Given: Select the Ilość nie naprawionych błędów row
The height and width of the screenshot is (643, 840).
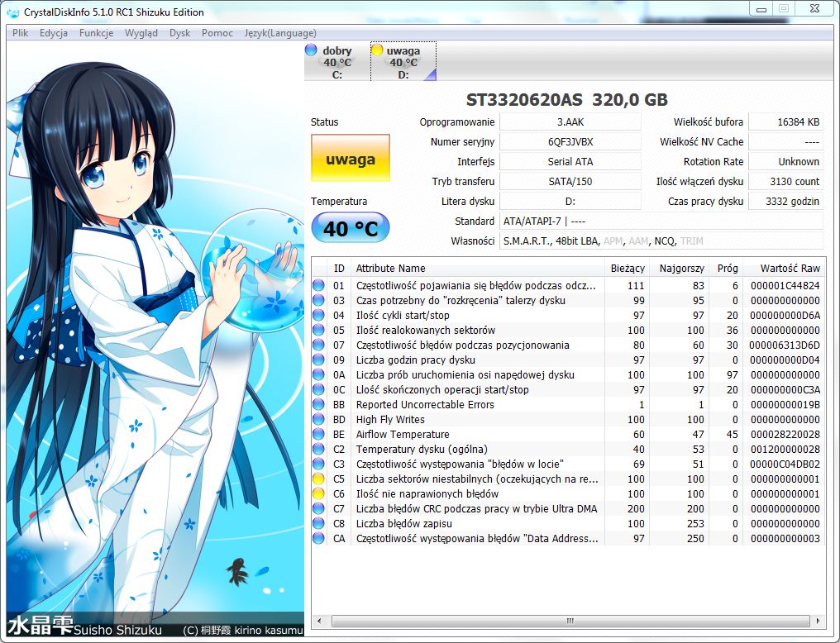Looking at the screenshot, I should coord(568,493).
